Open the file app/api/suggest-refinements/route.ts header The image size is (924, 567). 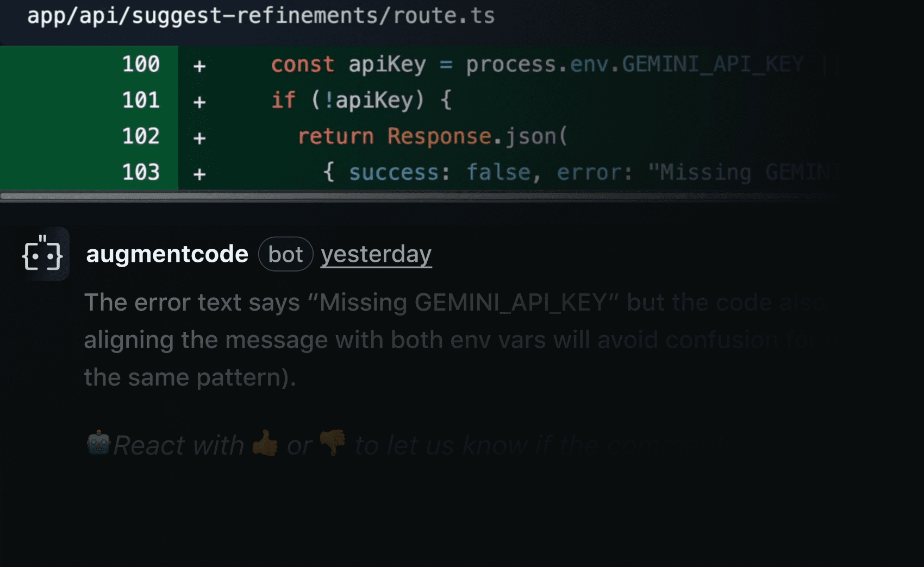coord(261,15)
